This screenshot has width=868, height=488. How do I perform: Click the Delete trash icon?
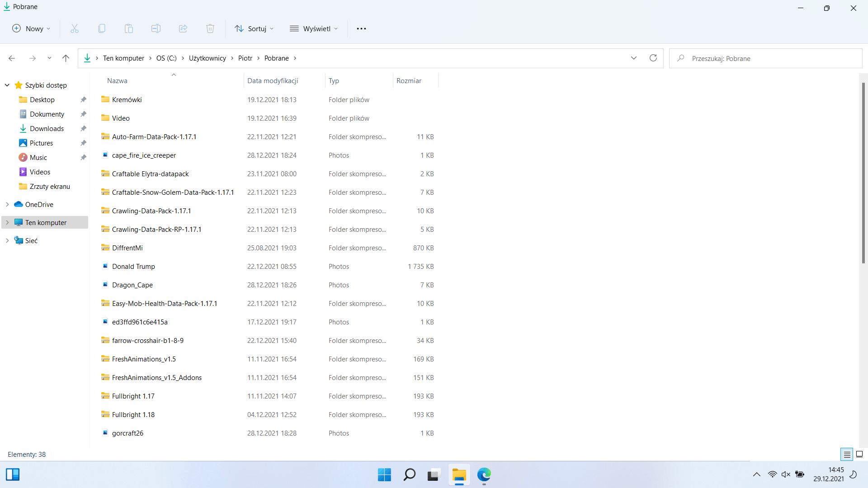coord(210,28)
